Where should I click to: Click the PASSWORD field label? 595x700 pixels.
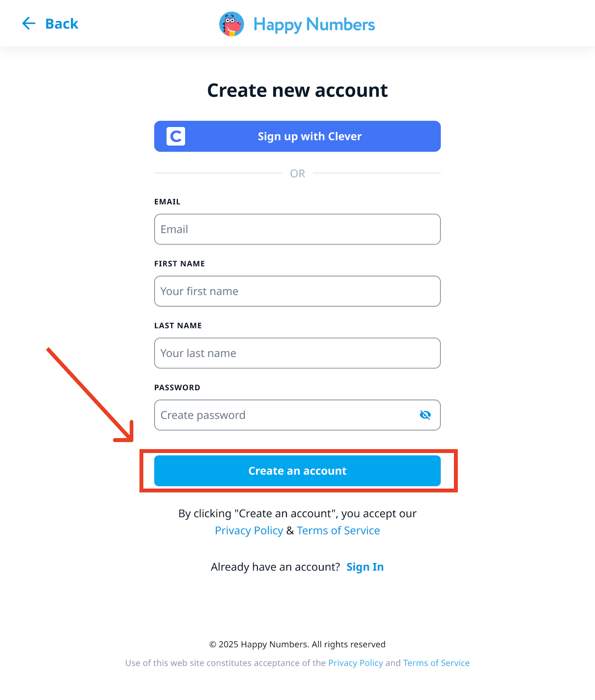(177, 388)
